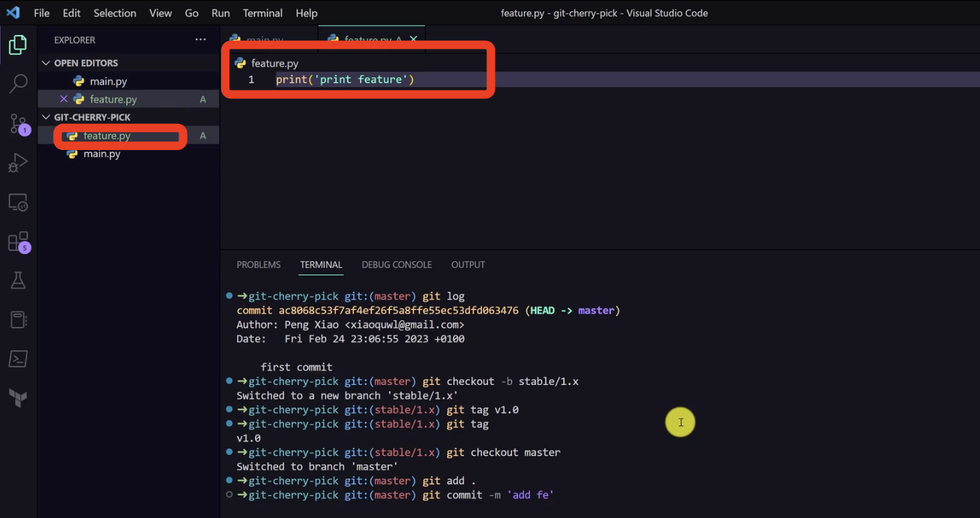Click "Switched to a new branch 'stable/1.x'" output
Image resolution: width=980 pixels, height=518 pixels.
[347, 396]
